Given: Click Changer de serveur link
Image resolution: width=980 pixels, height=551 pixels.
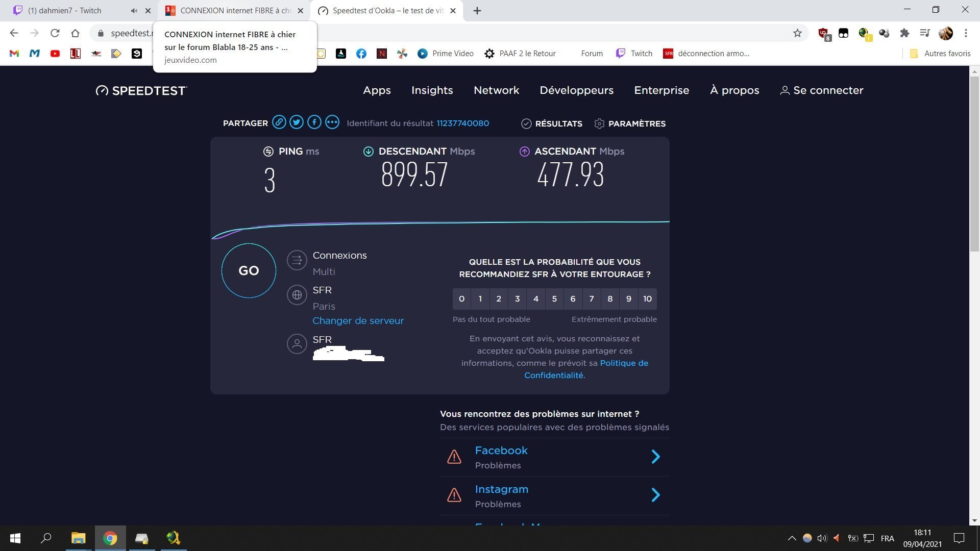Looking at the screenshot, I should tap(358, 321).
